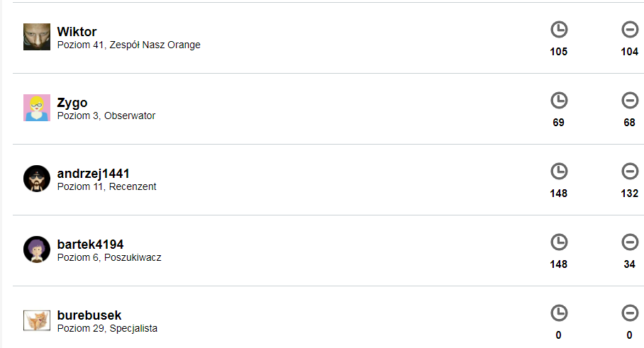Viewport: 644px width, 348px height.
Task: Click the clock icon for andrzej1441
Action: pyautogui.click(x=559, y=172)
